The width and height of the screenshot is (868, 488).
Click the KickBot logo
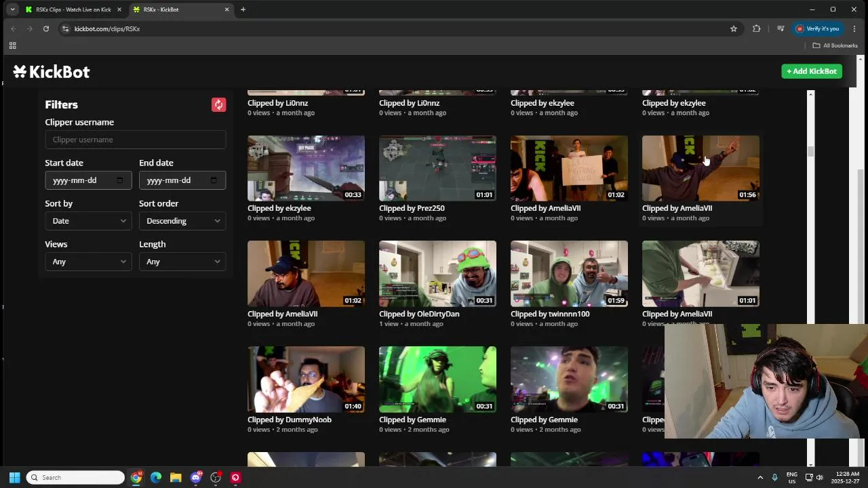[x=52, y=72]
